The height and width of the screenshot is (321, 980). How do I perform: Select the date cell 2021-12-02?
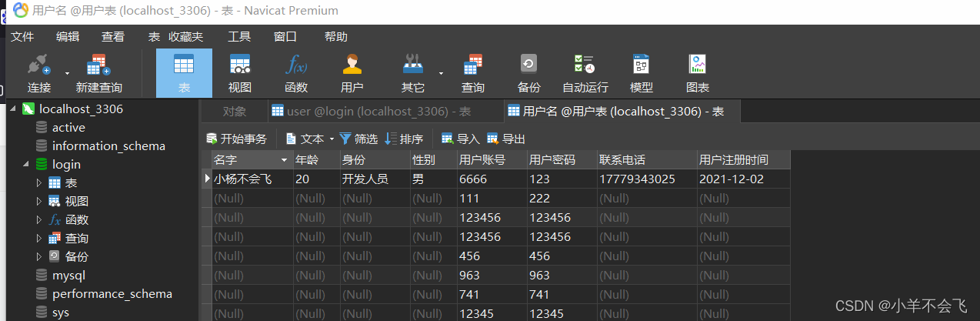pyautogui.click(x=744, y=179)
